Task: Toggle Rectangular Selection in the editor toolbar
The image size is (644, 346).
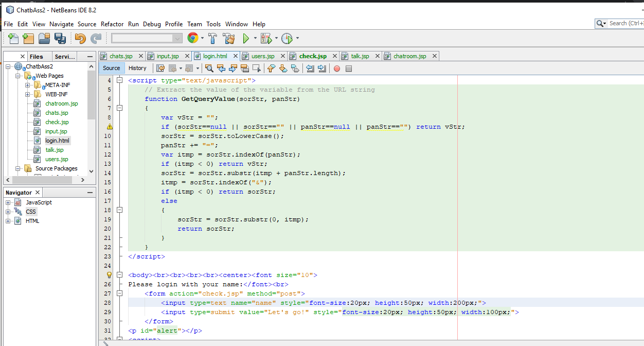Action: point(256,68)
